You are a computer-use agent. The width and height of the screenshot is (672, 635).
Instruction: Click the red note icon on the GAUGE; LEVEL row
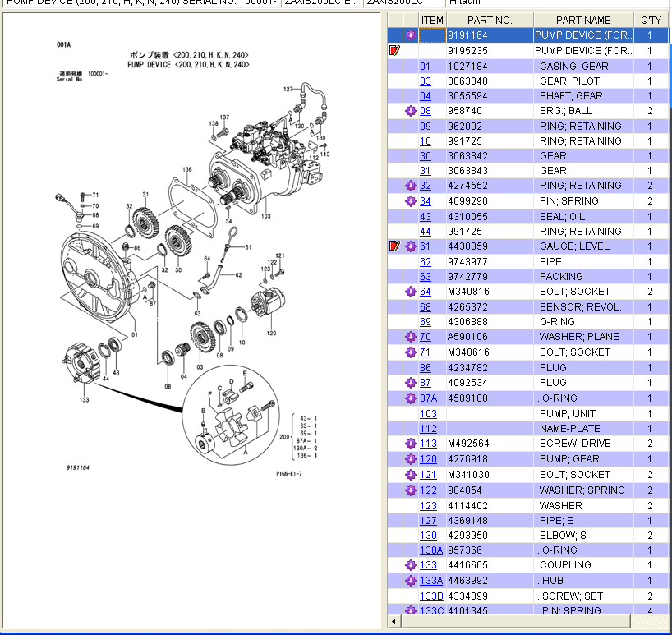tap(394, 246)
